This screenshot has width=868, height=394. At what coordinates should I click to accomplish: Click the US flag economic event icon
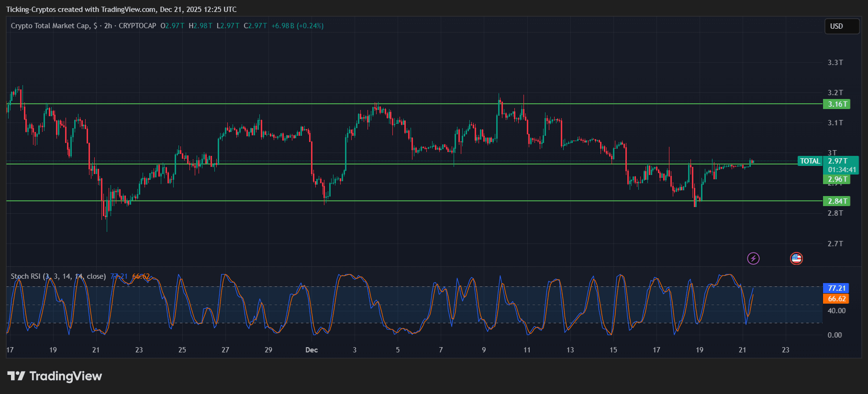[x=796, y=259]
